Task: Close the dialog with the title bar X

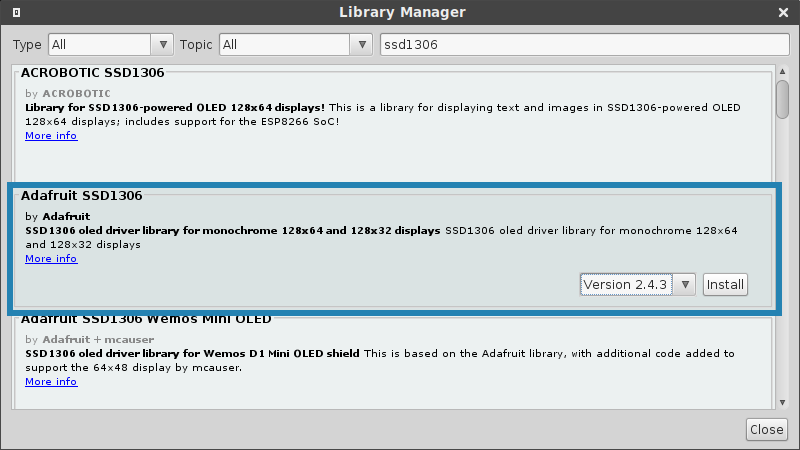Action: 785,12
